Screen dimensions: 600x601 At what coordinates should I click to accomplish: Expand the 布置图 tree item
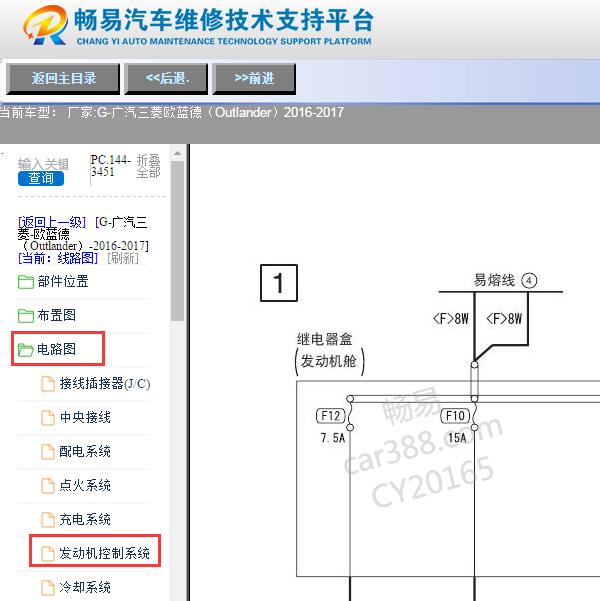pos(56,315)
